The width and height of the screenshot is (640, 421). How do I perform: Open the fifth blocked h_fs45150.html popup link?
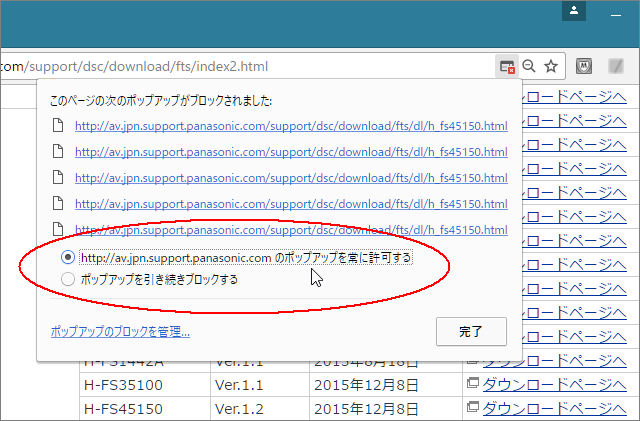[x=291, y=230]
